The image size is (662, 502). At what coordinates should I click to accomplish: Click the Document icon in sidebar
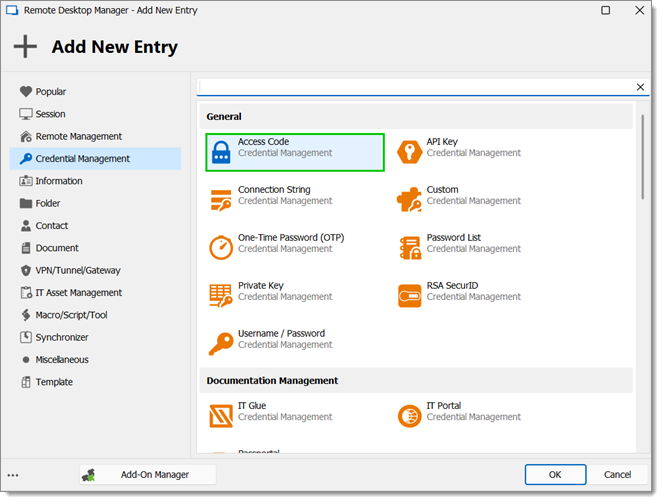tap(26, 248)
